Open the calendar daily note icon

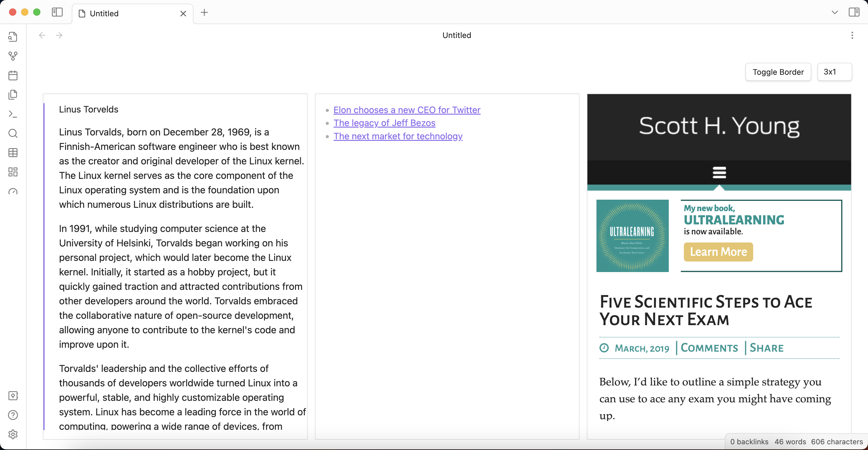coord(13,75)
